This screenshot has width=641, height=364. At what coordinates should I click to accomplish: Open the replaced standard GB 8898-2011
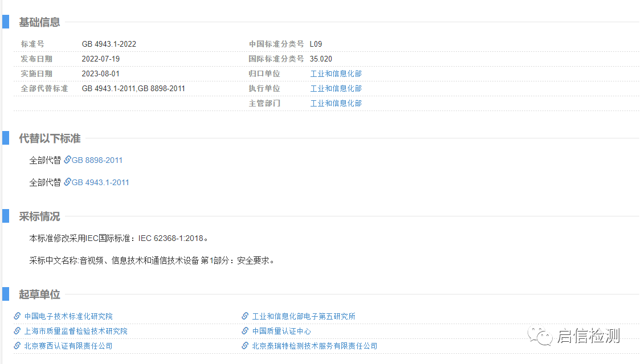coord(97,160)
